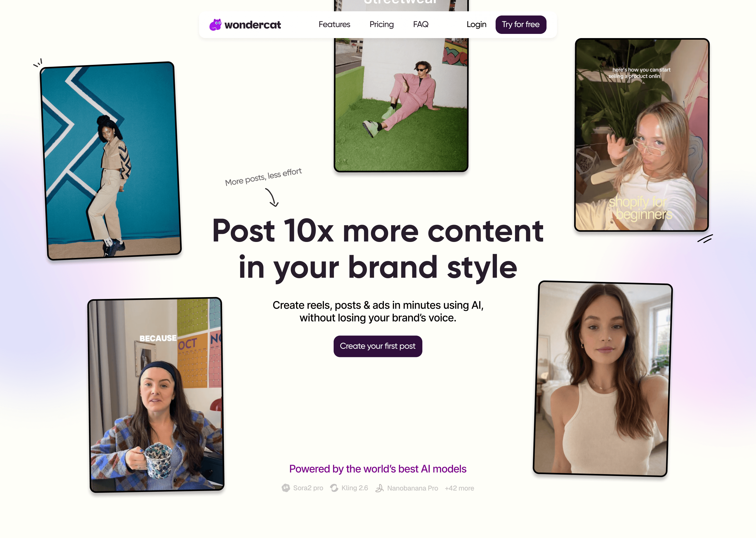The image size is (756, 538).
Task: Click the 'Powered by the world's best AI models' heading
Action: click(378, 469)
